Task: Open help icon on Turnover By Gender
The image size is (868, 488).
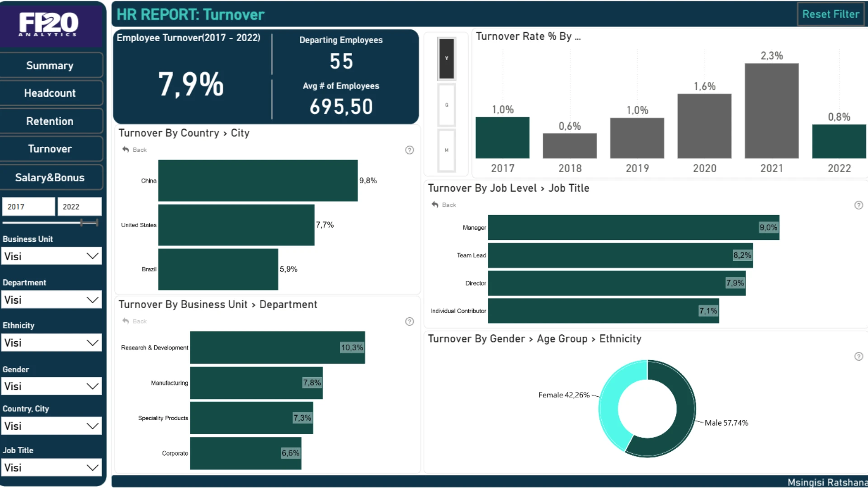Action: (x=859, y=357)
